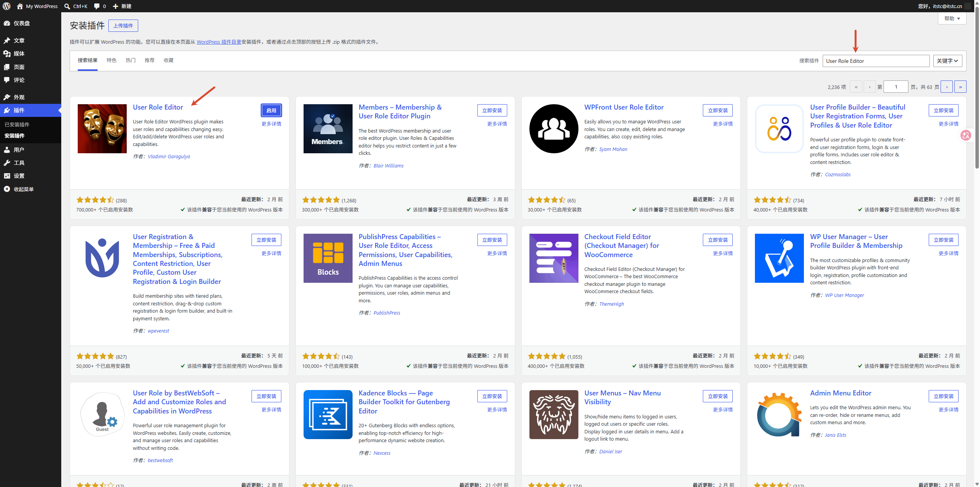Install Admin Menu Editor plugin
980x487 pixels.
[944, 396]
